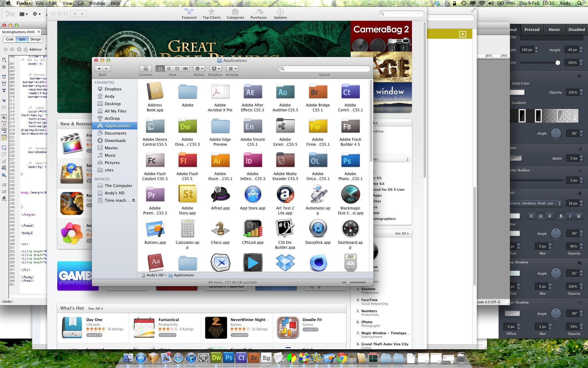Viewport: 588px width, 368px height.
Task: Open the Action gear dropdown menu
Action: point(199,69)
